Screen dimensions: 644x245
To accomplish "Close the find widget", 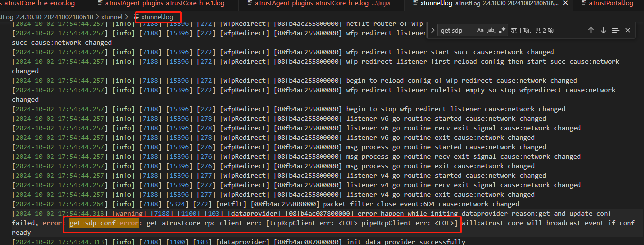I will pos(628,31).
